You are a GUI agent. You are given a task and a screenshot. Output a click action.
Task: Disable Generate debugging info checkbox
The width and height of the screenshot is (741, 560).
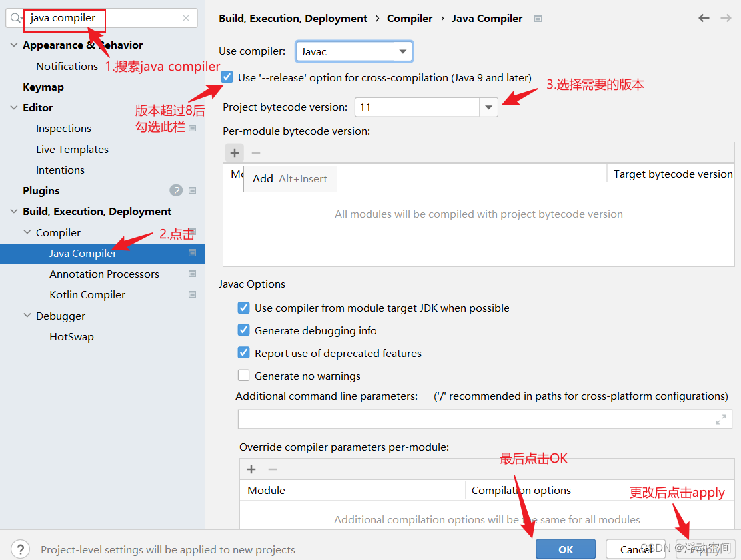[243, 330]
